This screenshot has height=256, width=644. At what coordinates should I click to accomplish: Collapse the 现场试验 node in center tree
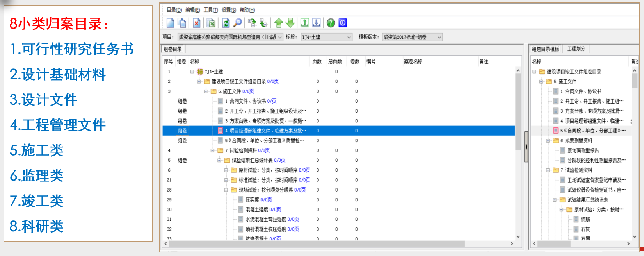[226, 190]
